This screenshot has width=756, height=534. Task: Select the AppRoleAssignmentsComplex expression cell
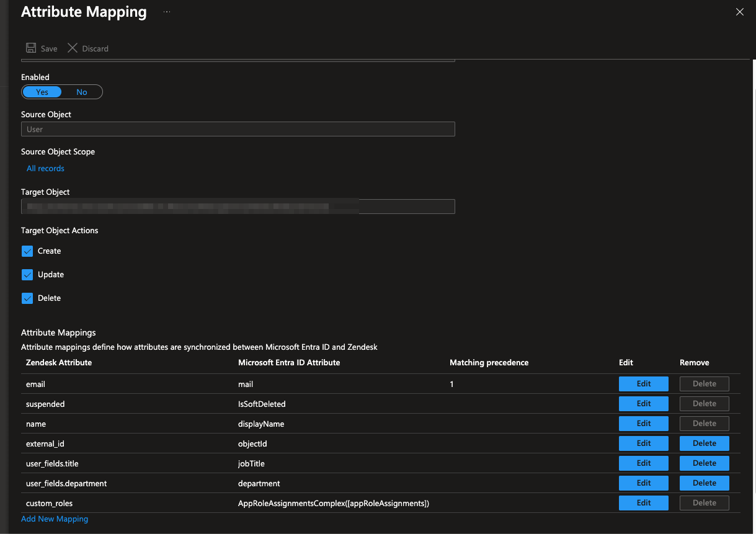point(334,504)
